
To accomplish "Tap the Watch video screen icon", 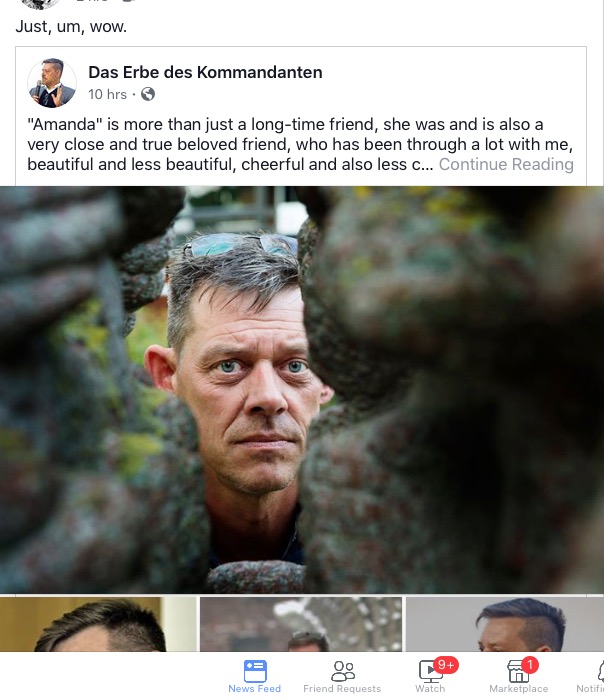I will click(430, 671).
